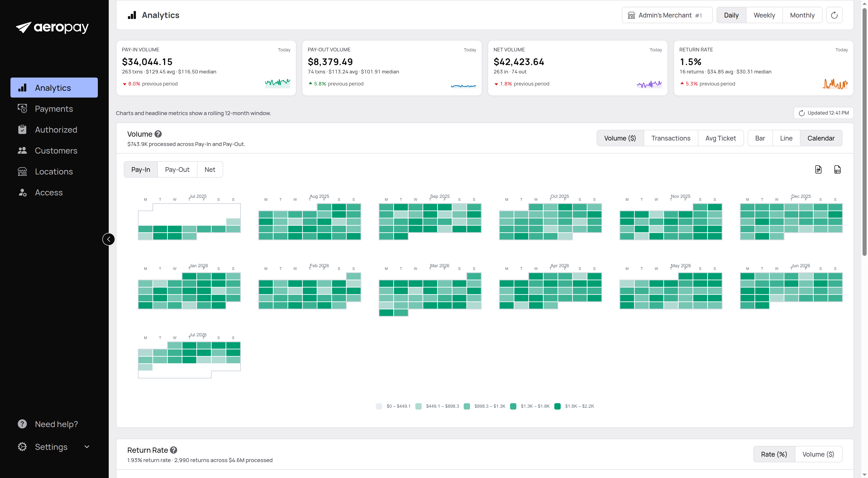Collapse the sidebar with arrow button
The height and width of the screenshot is (478, 868).
108,239
